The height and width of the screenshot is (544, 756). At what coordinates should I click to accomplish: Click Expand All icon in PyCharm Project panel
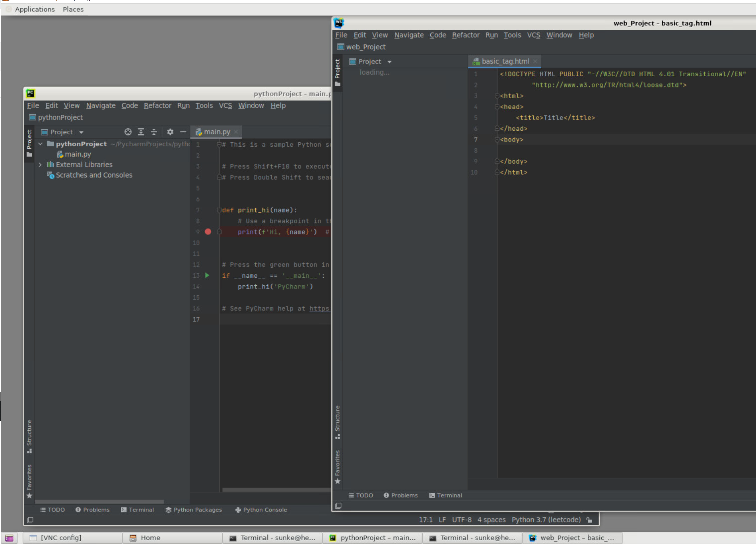coord(141,132)
